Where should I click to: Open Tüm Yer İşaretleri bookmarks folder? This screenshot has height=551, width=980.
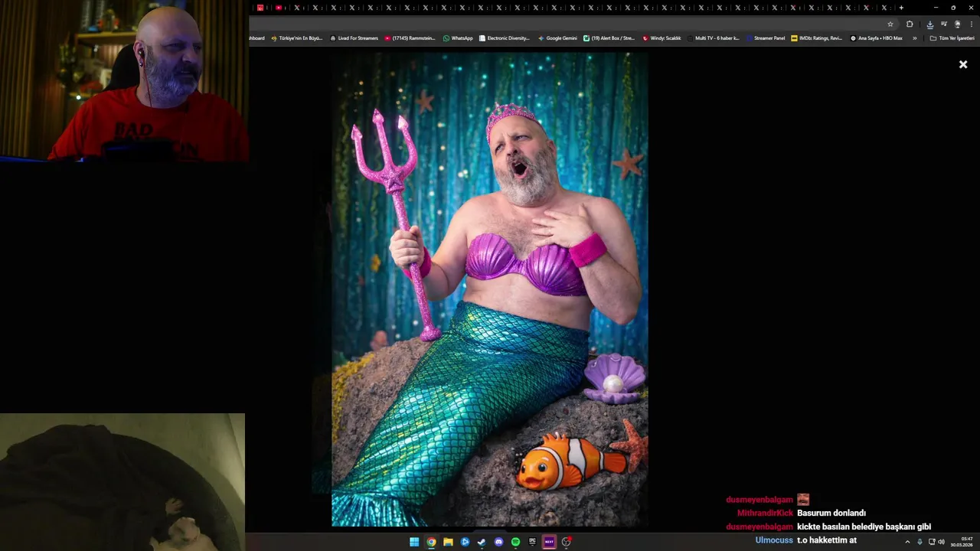[x=952, y=37]
